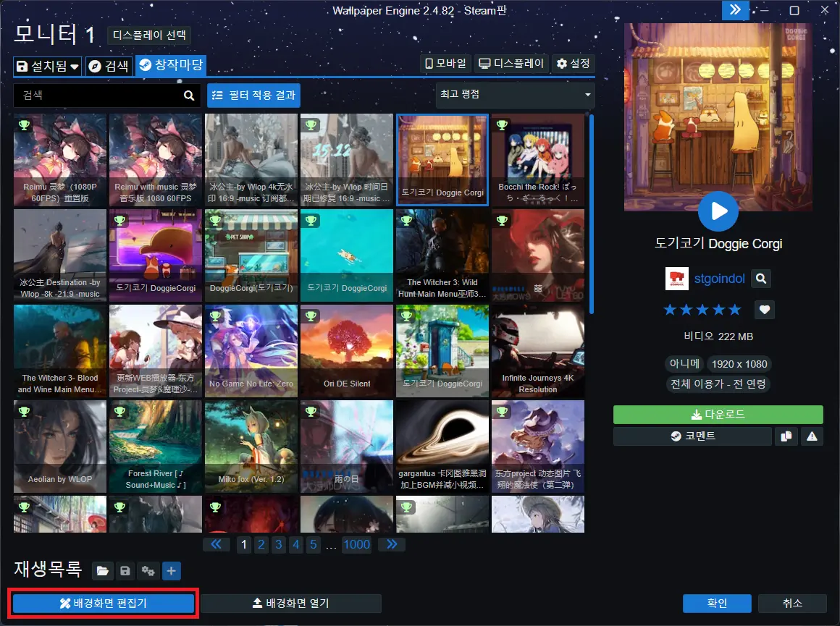Switch to the 검색 (Discover) tab
Screen dimensions: 840x626
click(x=109, y=66)
